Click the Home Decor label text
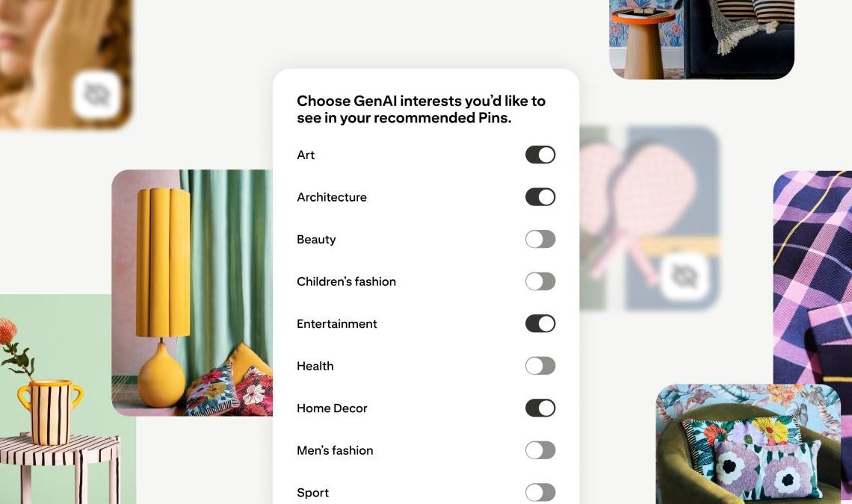 tap(332, 408)
